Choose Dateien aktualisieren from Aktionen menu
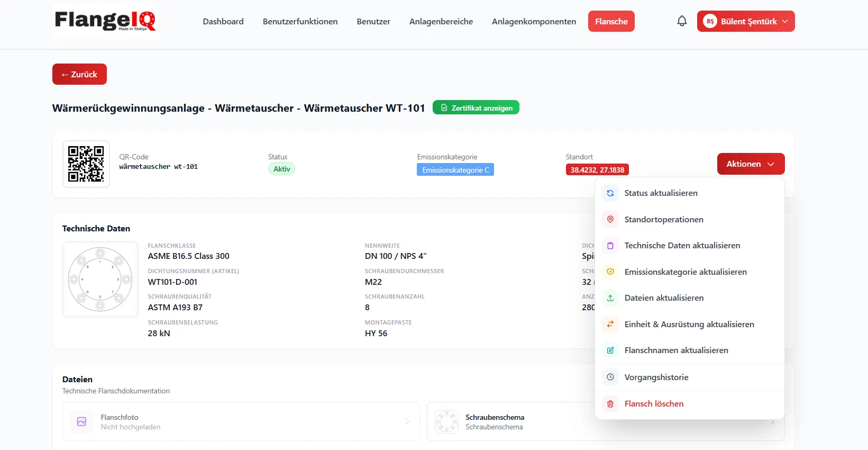 click(x=690, y=298)
